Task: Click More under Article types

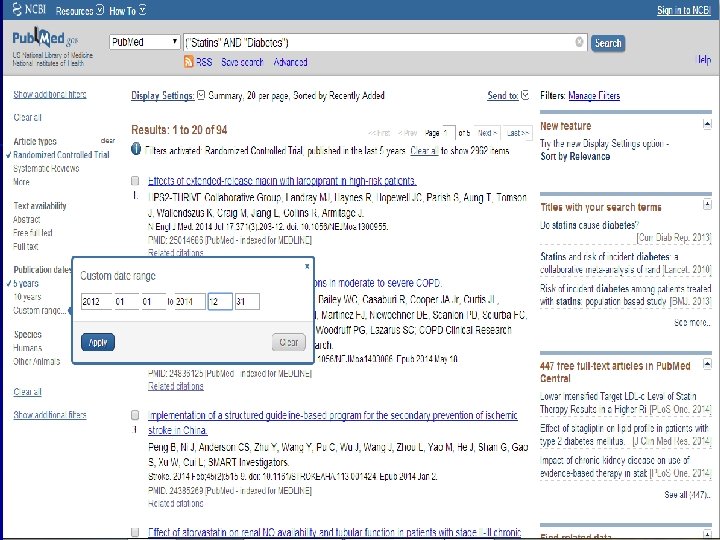Action: [x=21, y=182]
